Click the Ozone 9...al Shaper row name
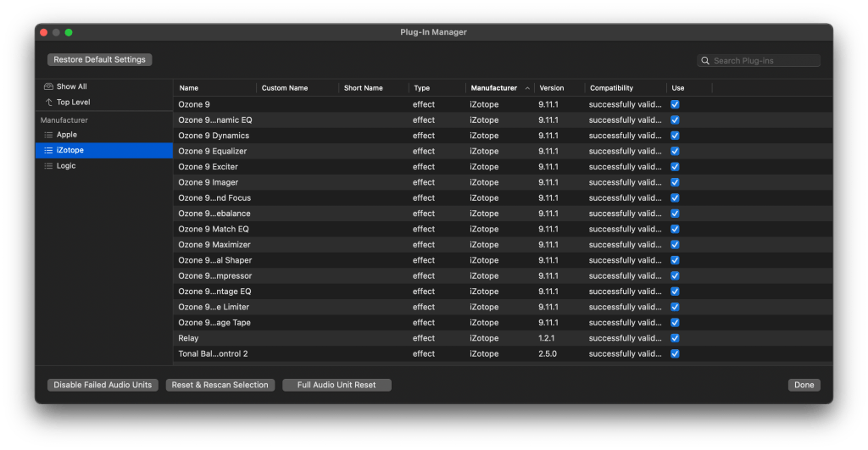868x450 pixels. point(214,259)
